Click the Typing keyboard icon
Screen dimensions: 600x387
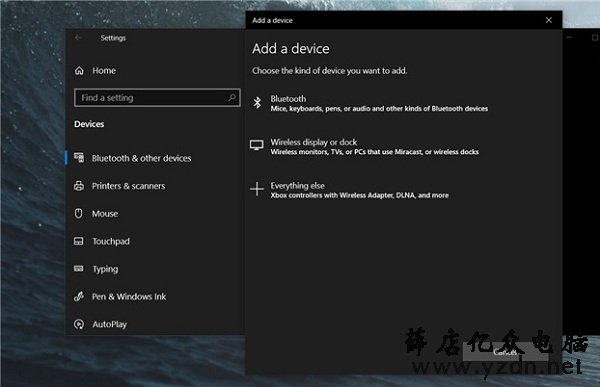78,269
